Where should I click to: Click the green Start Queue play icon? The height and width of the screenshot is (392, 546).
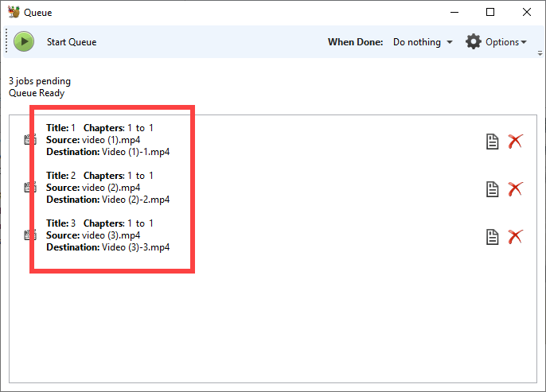(24, 41)
